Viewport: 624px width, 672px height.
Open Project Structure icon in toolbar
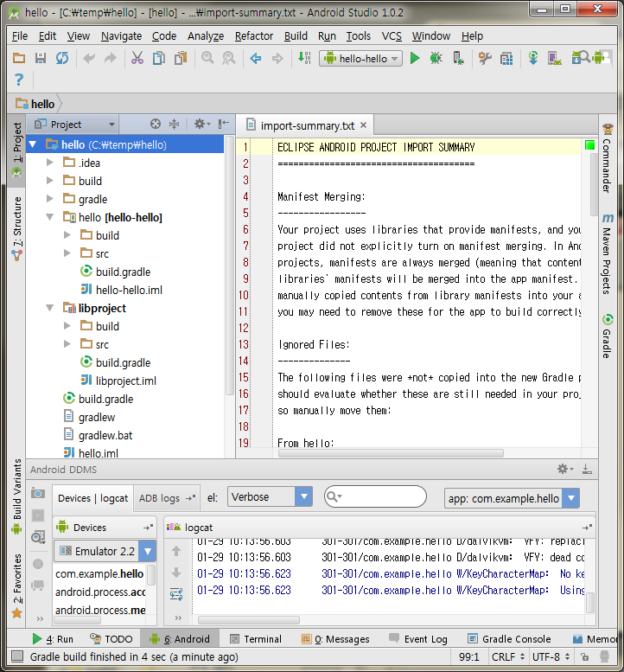506,58
